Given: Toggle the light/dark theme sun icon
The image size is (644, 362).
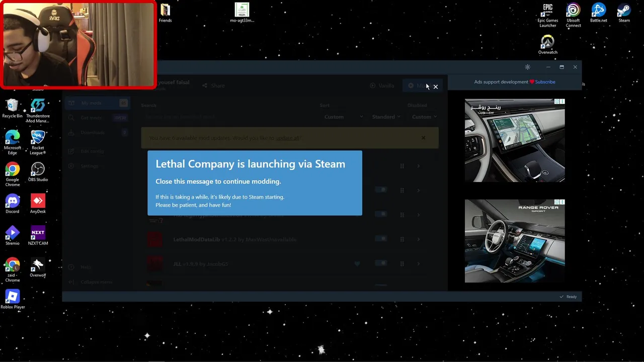Looking at the screenshot, I should (x=527, y=67).
